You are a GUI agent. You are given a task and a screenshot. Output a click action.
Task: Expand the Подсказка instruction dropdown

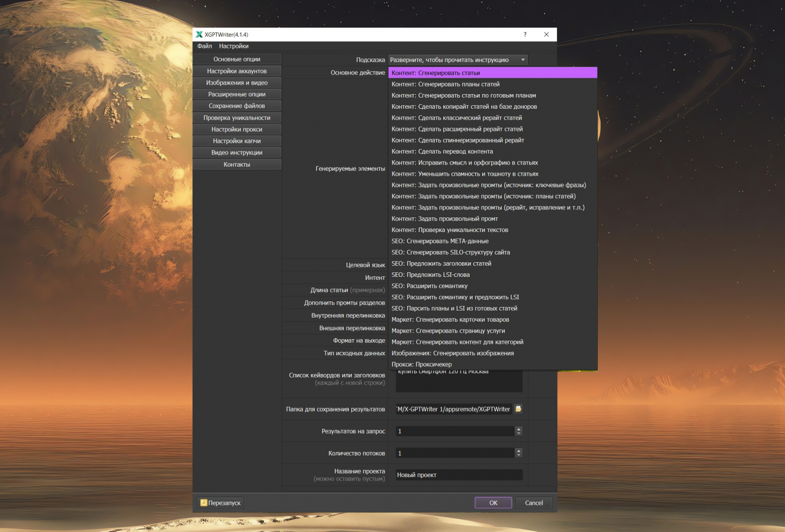pos(523,60)
